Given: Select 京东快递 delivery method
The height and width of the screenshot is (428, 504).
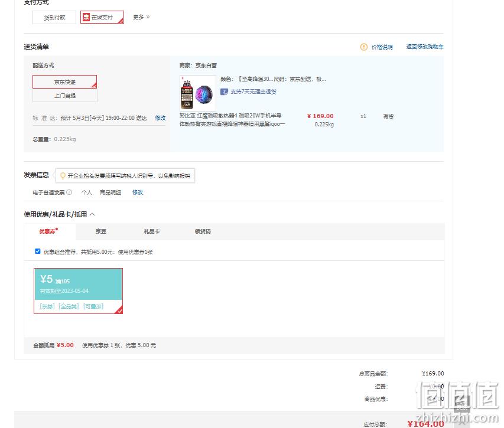Looking at the screenshot, I should click(64, 82).
